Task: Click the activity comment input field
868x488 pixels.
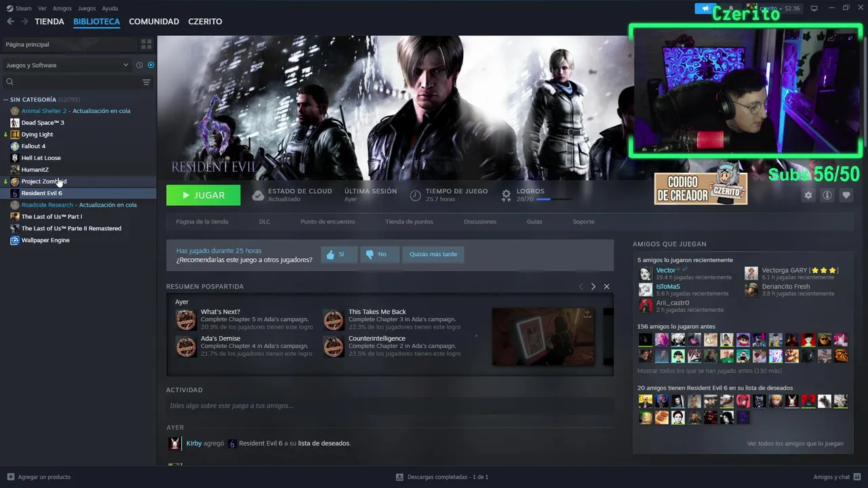Action: (390, 406)
